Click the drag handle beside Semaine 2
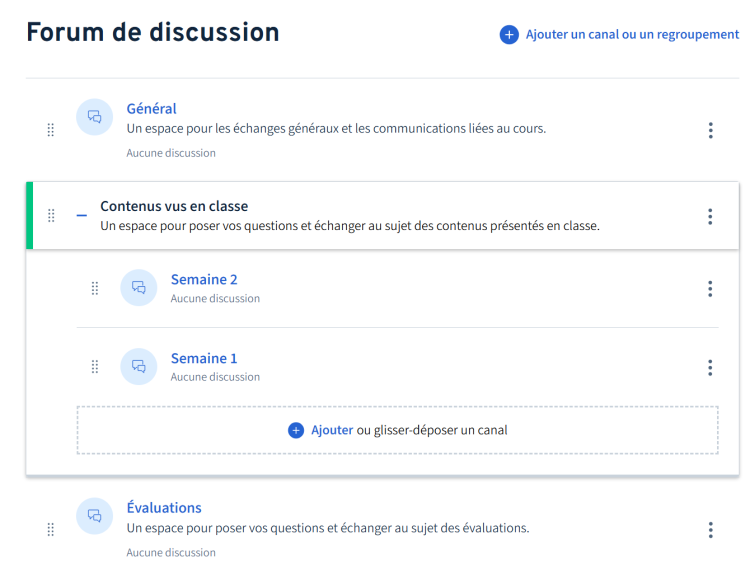Screen dimensions: 750x572 click(95, 288)
